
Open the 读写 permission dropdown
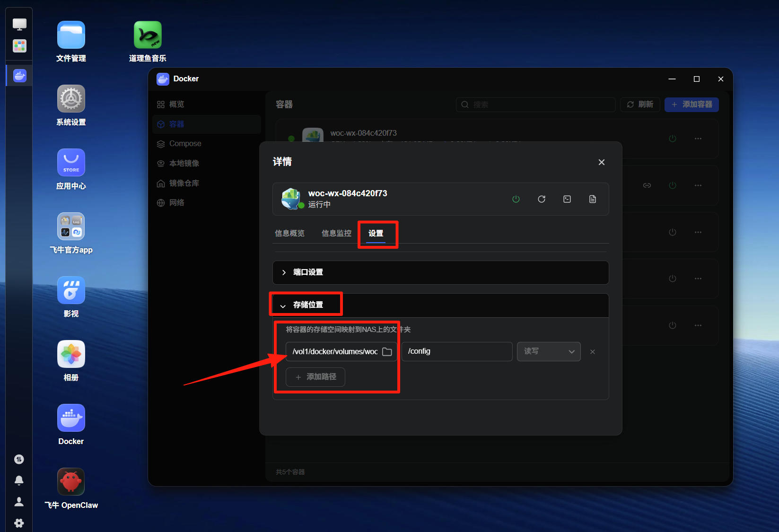[x=549, y=352]
